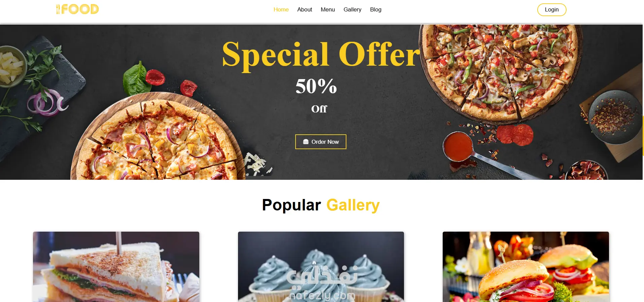
Task: Click the Order Now text label
Action: click(325, 142)
